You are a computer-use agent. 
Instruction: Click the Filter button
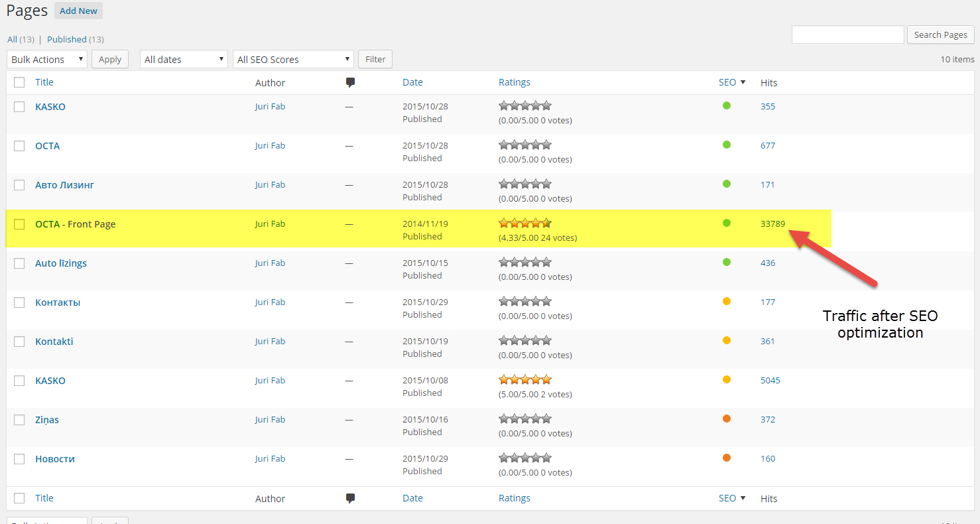tap(375, 59)
